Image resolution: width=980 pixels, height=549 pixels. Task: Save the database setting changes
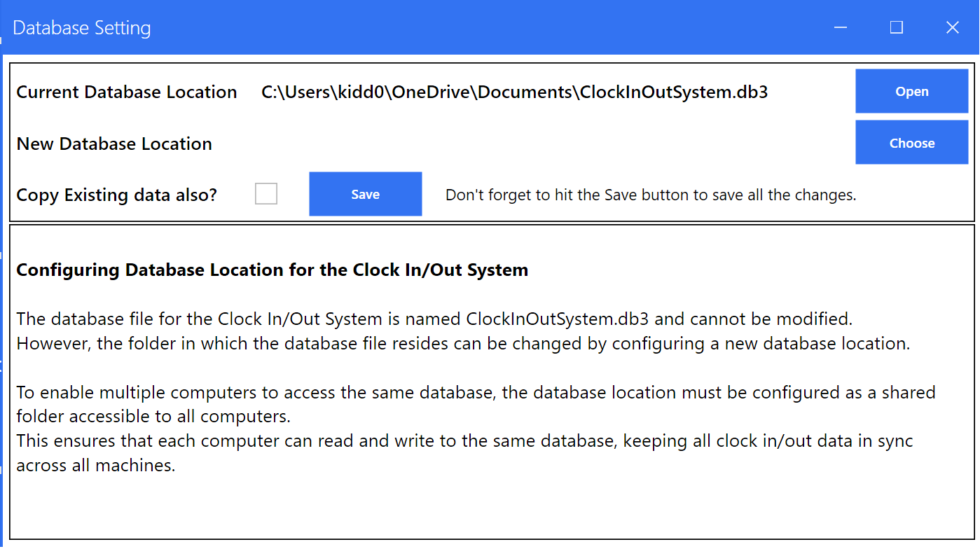coord(365,193)
